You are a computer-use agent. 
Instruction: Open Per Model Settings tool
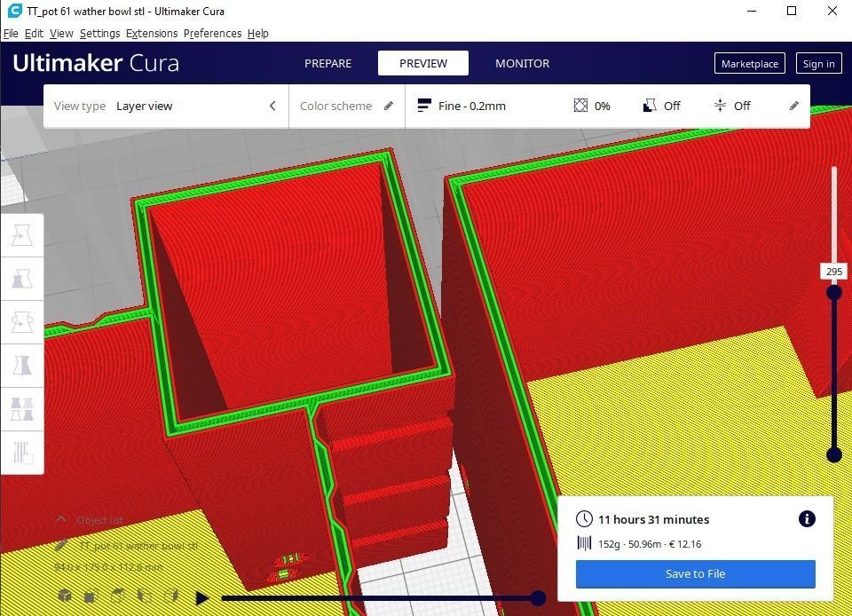(x=21, y=409)
